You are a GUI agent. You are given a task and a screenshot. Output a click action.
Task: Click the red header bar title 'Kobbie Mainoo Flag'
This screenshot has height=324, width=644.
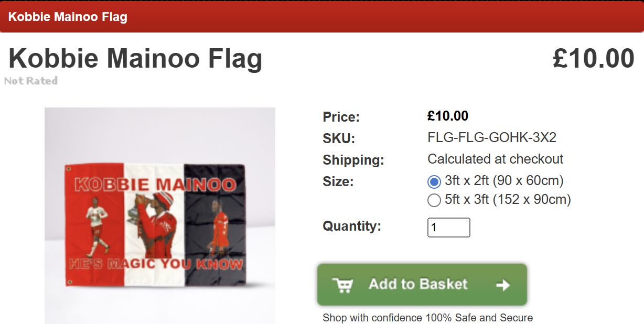(x=68, y=17)
